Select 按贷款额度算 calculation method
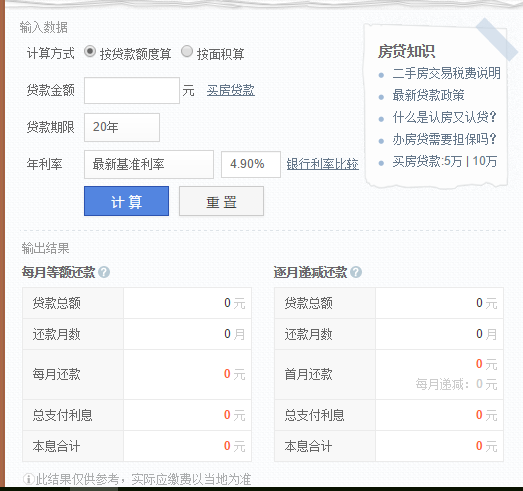 click(x=90, y=52)
